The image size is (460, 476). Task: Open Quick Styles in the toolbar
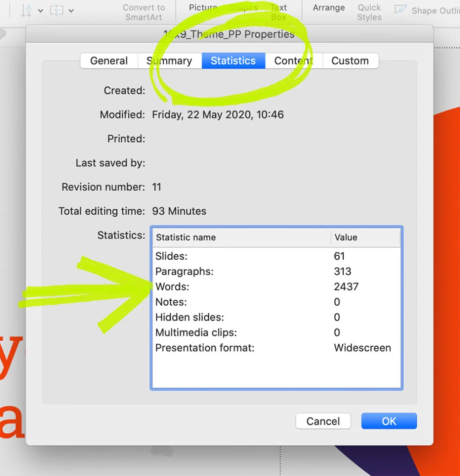pyautogui.click(x=369, y=12)
